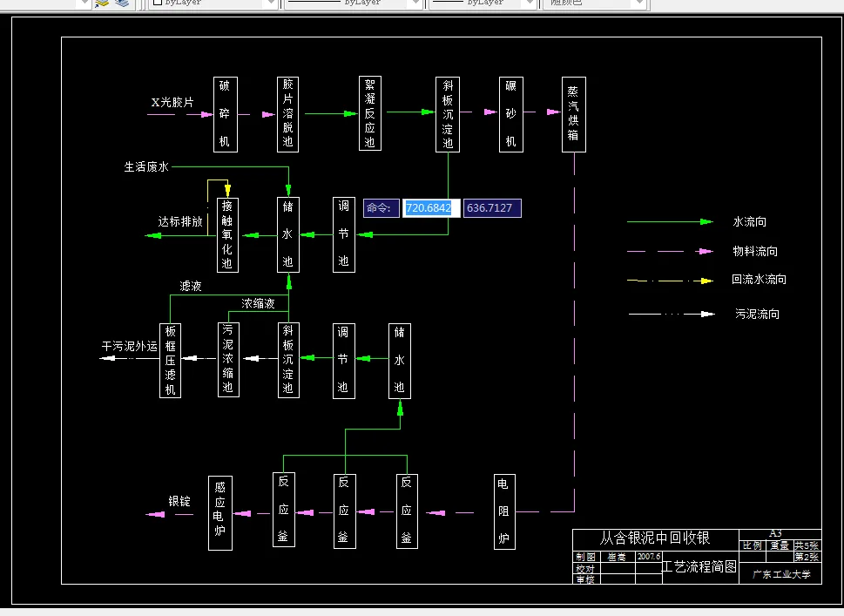This screenshot has height=616, width=844.
Task: Select the 物料流向 legend label
Action: pos(755,251)
